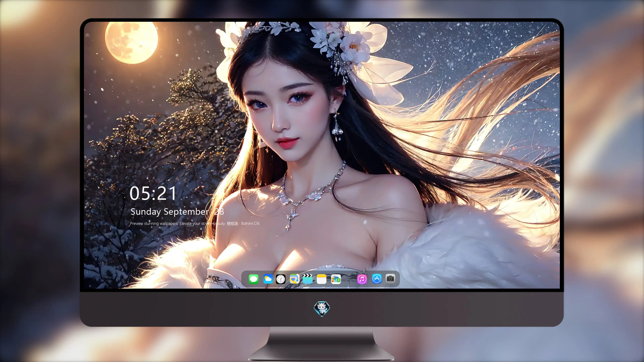Click the dragon logo on monitor chin
The image size is (644, 362).
(x=322, y=309)
